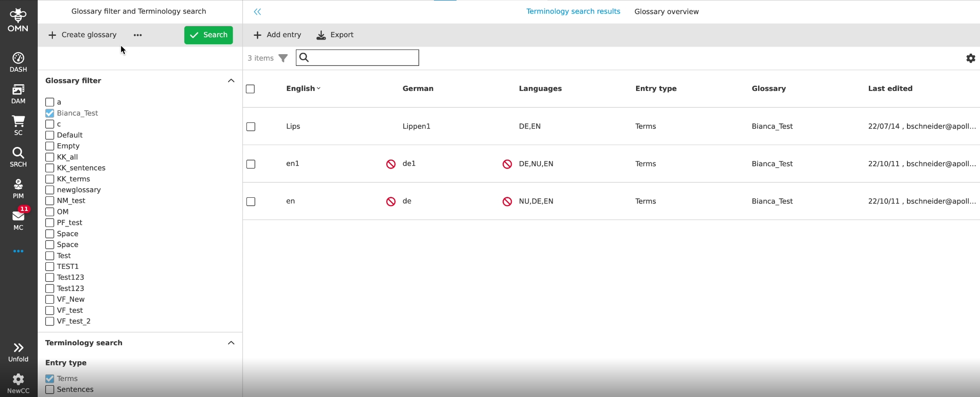Click the green Search button
980x397 pixels.
pos(208,35)
